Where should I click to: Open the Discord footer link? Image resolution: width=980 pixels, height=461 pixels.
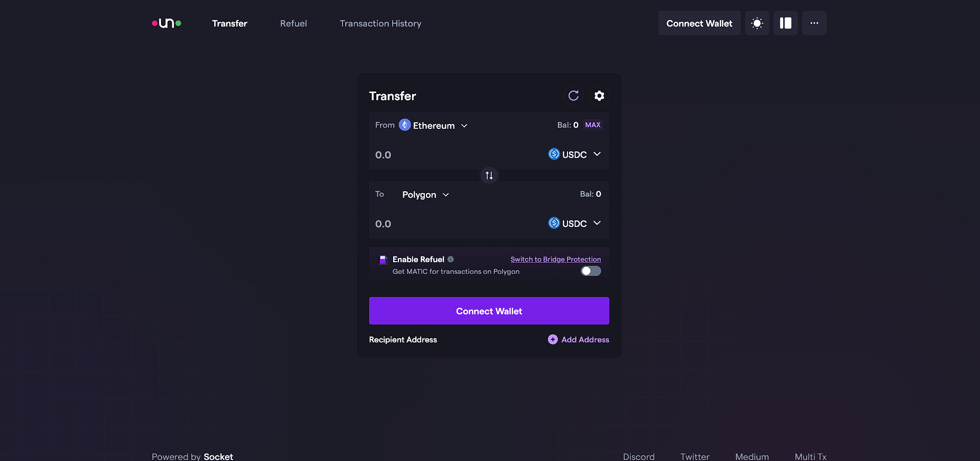pyautogui.click(x=639, y=456)
